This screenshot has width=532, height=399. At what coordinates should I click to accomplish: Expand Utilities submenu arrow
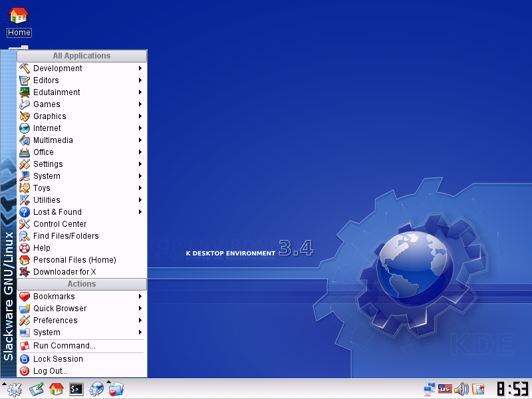pyautogui.click(x=140, y=200)
